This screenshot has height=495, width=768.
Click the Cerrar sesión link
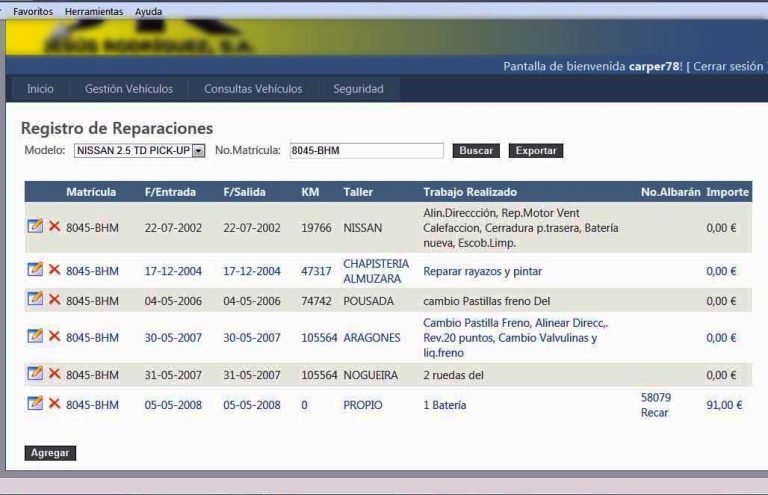[728, 67]
